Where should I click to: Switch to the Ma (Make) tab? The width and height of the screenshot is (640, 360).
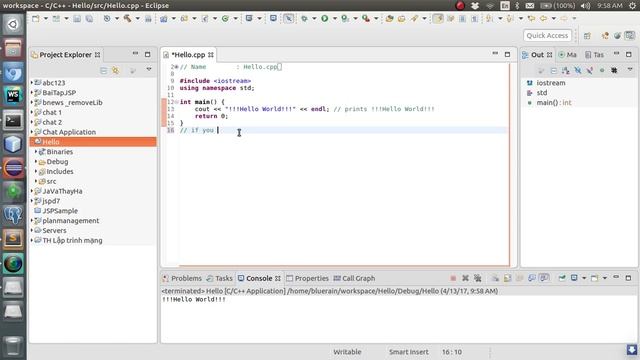tap(567, 55)
